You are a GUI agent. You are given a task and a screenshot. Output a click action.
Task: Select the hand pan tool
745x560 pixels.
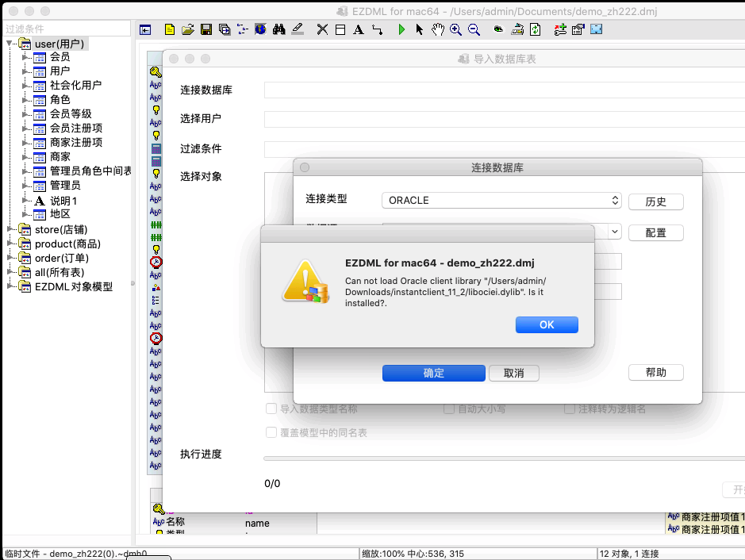tap(438, 29)
